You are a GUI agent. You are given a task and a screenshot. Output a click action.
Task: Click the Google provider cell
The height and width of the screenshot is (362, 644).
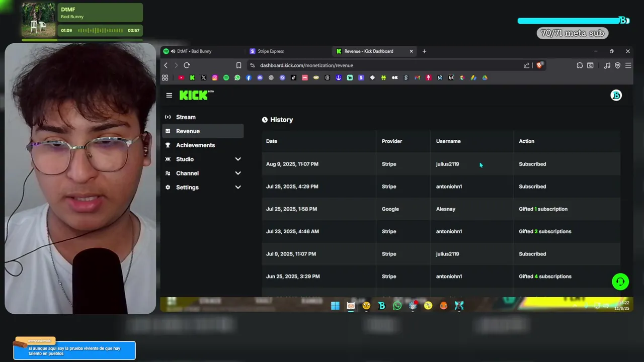390,209
